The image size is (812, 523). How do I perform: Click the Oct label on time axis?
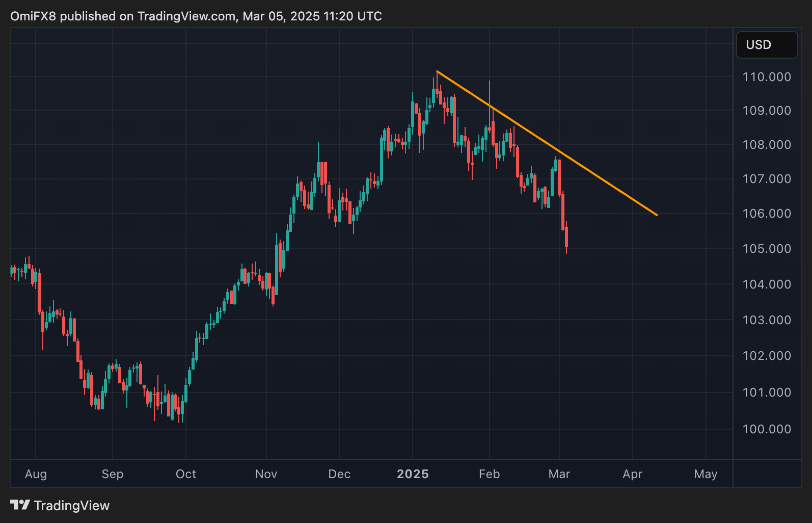186,474
